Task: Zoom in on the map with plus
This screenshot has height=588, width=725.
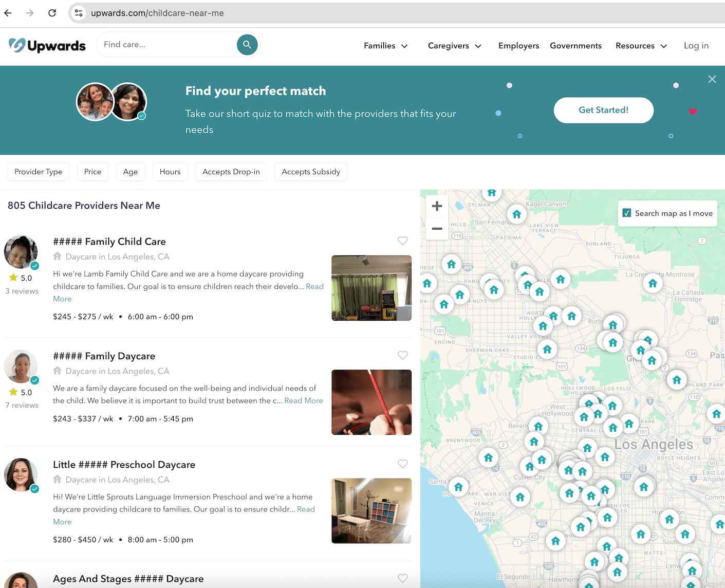Action: [x=437, y=206]
